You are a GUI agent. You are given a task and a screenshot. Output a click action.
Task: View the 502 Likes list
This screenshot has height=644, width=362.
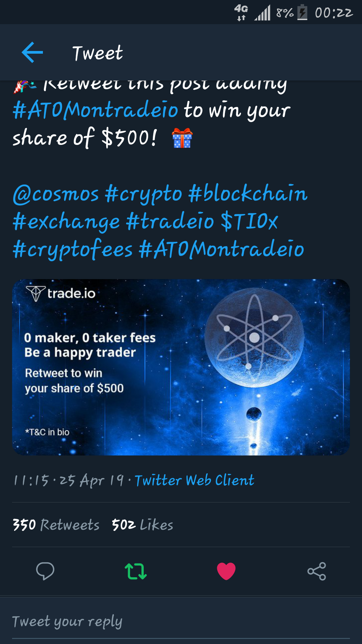tap(142, 525)
